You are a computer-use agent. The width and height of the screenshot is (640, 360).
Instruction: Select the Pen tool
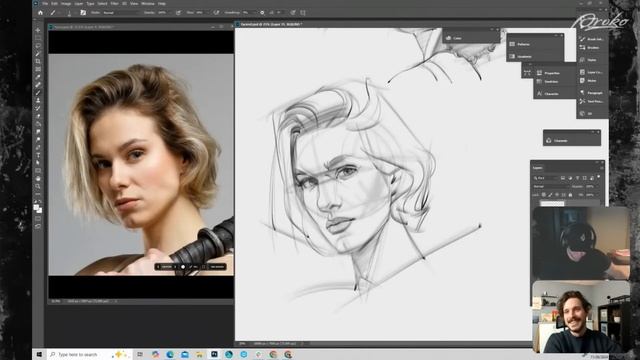pos(38,147)
